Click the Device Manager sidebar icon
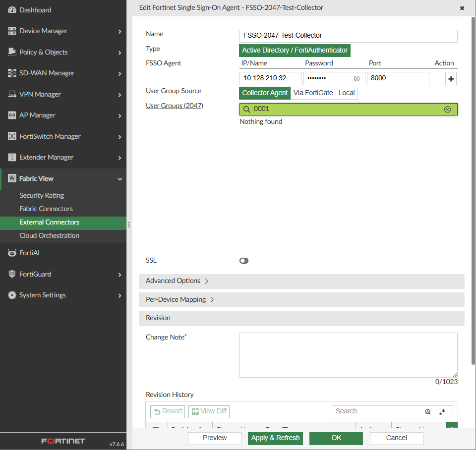This screenshot has height=450, width=476. click(x=12, y=31)
